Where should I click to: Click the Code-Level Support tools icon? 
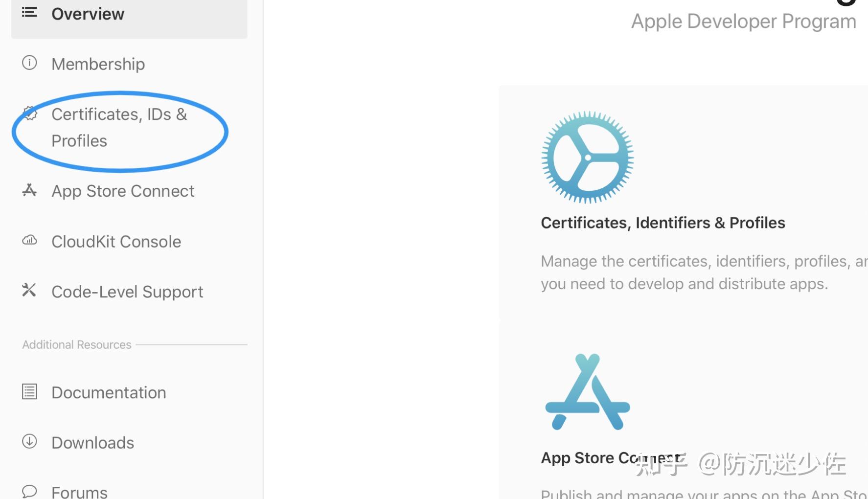pos(29,290)
